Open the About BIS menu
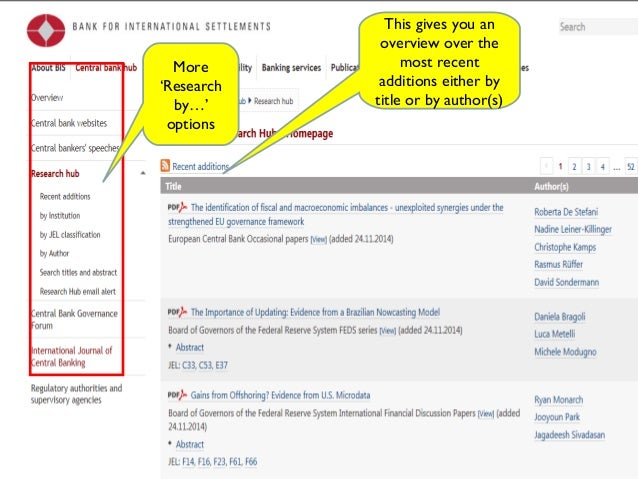 click(48, 68)
